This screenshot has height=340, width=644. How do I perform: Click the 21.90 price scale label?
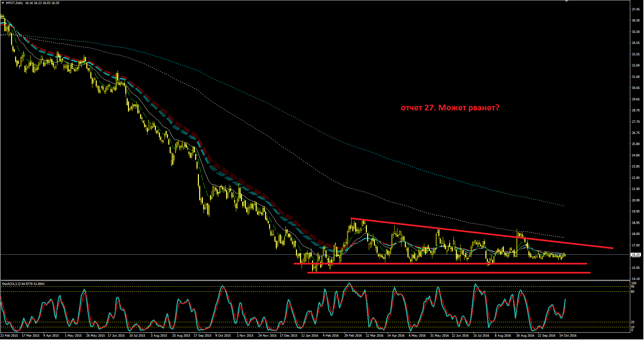point(635,189)
